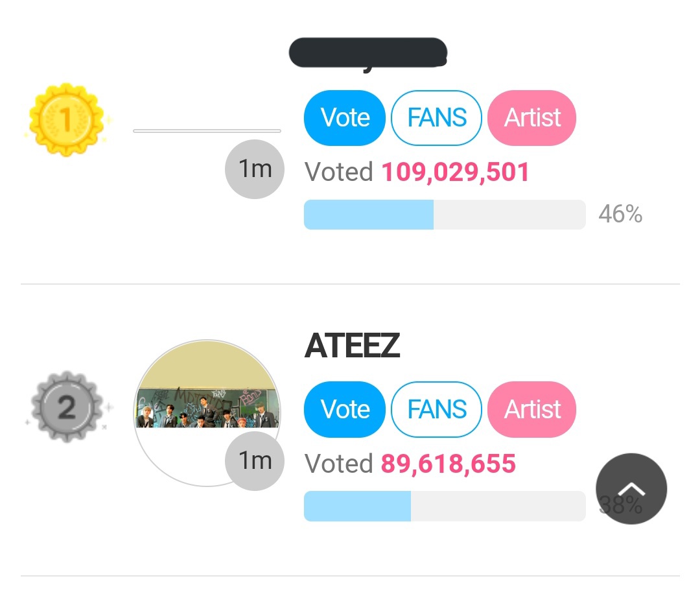Screen dimensions: 700x596
Task: Open the FANS page for ATEEZ
Action: (x=436, y=409)
